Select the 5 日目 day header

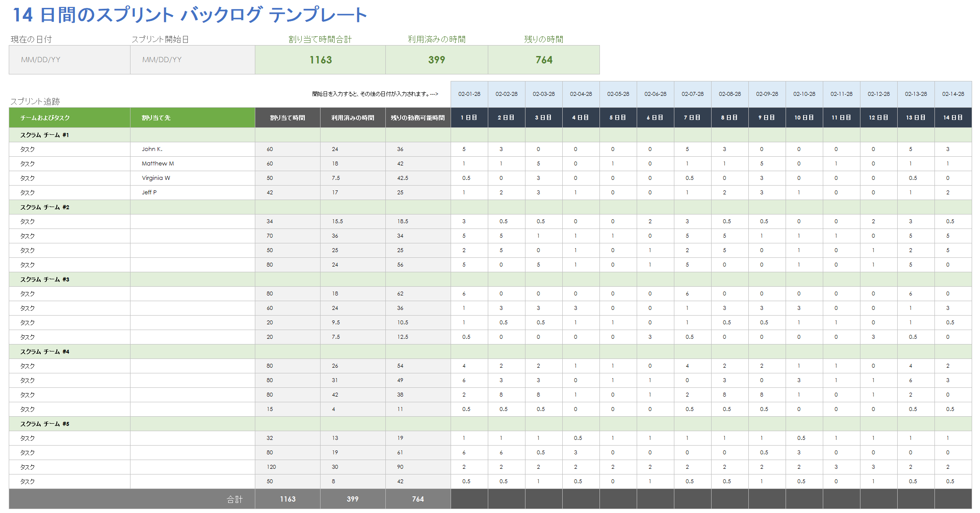618,118
